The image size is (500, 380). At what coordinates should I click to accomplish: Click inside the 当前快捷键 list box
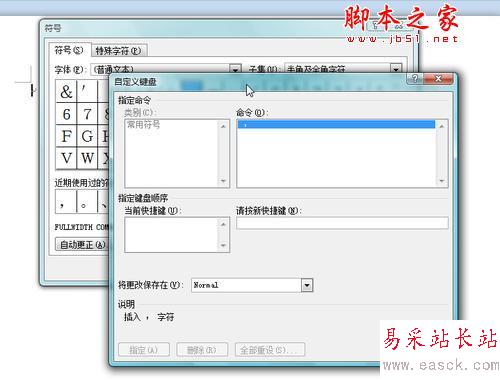tap(177, 235)
